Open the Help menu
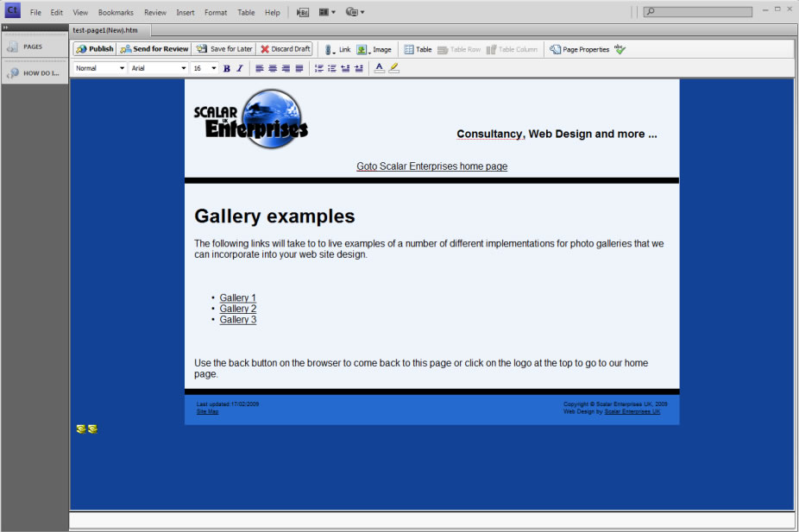This screenshot has width=799, height=532. coord(272,12)
